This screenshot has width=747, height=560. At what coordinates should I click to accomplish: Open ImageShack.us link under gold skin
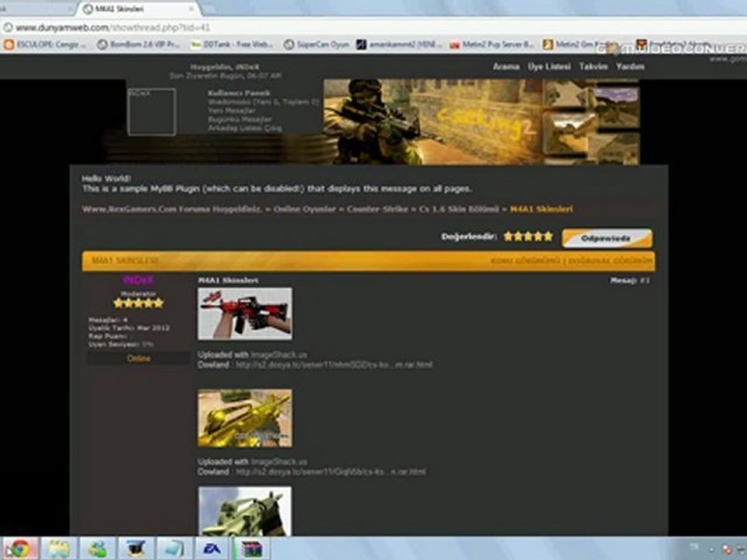pos(279,462)
